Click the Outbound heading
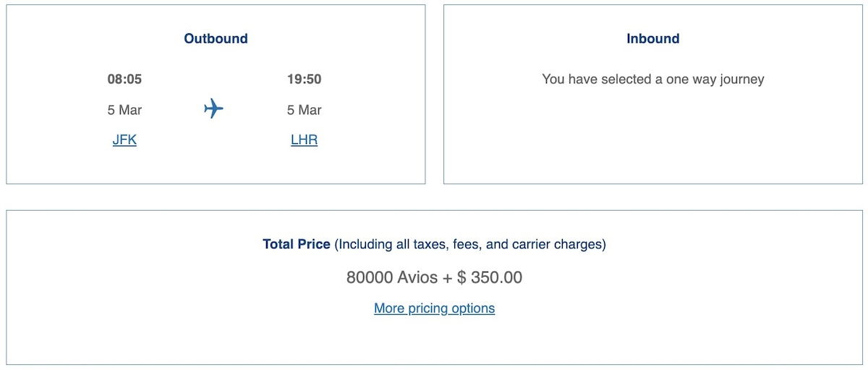The width and height of the screenshot is (868, 370). (x=216, y=39)
